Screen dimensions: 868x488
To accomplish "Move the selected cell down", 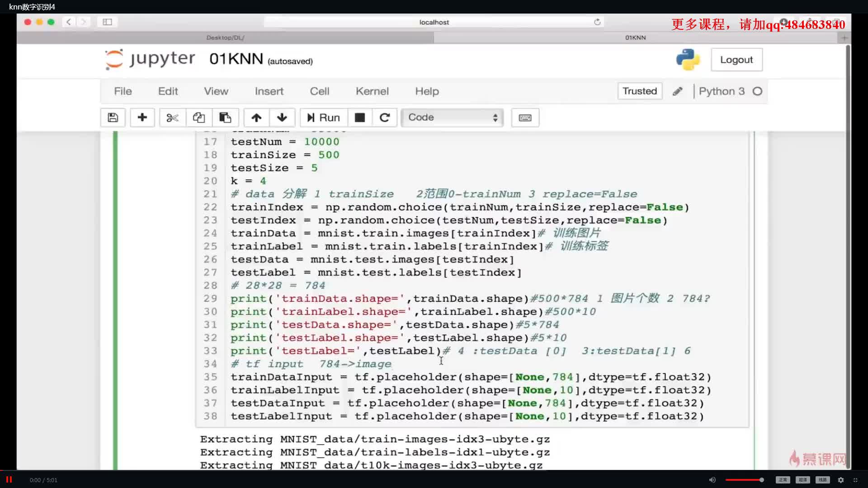I will [282, 117].
